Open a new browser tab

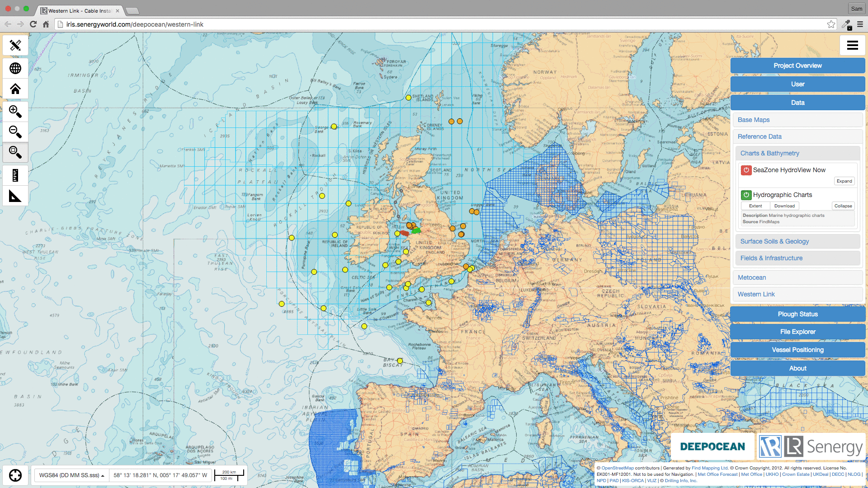point(132,11)
